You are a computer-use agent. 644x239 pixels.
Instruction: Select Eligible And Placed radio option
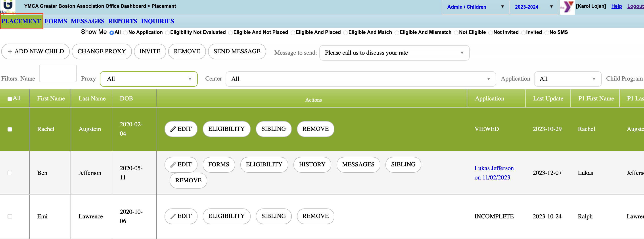[x=293, y=33]
